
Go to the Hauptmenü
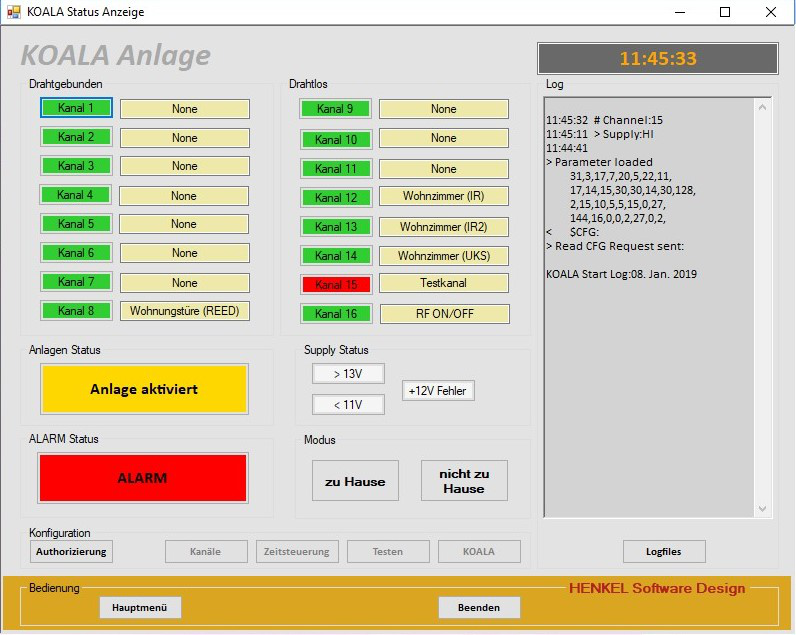pyautogui.click(x=140, y=607)
